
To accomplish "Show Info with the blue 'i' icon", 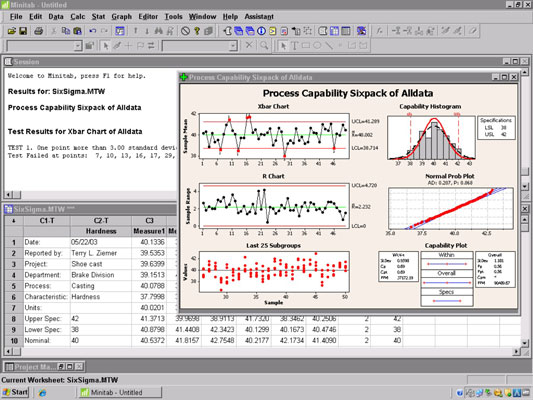I will point(261,31).
